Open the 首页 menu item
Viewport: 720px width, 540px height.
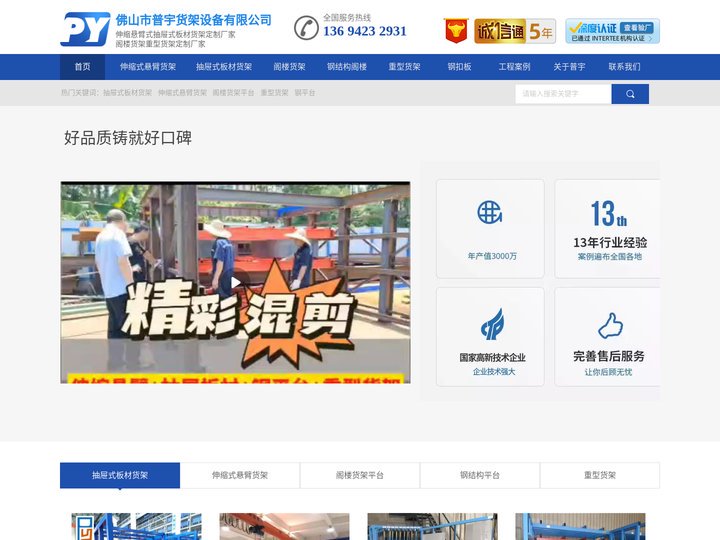click(82, 67)
